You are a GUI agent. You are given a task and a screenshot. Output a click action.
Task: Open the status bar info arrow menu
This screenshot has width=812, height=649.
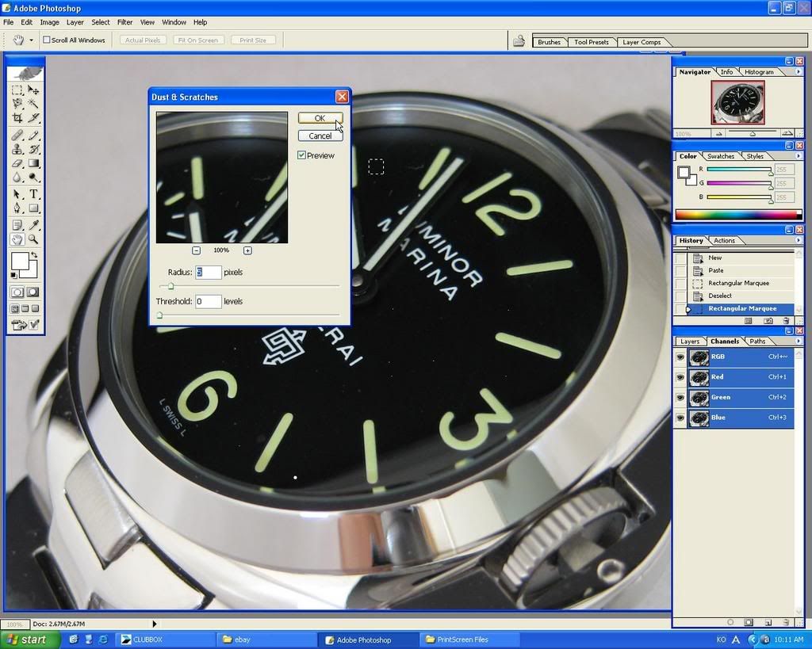click(x=155, y=624)
